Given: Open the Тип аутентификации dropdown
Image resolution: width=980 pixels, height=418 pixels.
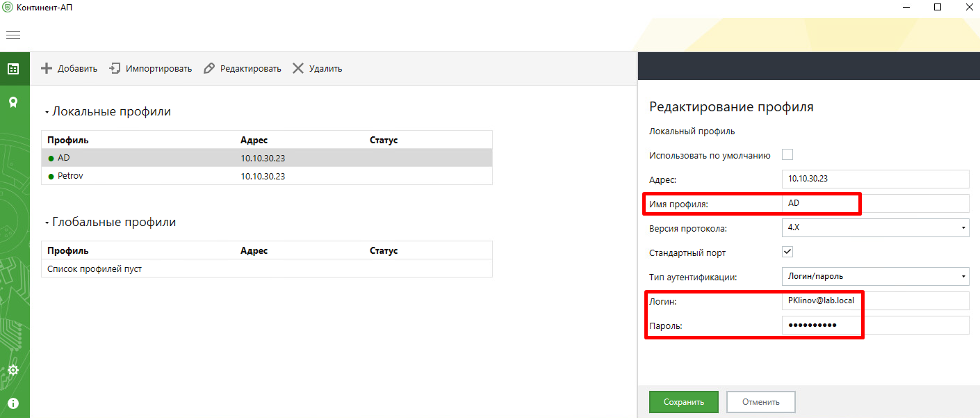Looking at the screenshot, I should click(875, 276).
